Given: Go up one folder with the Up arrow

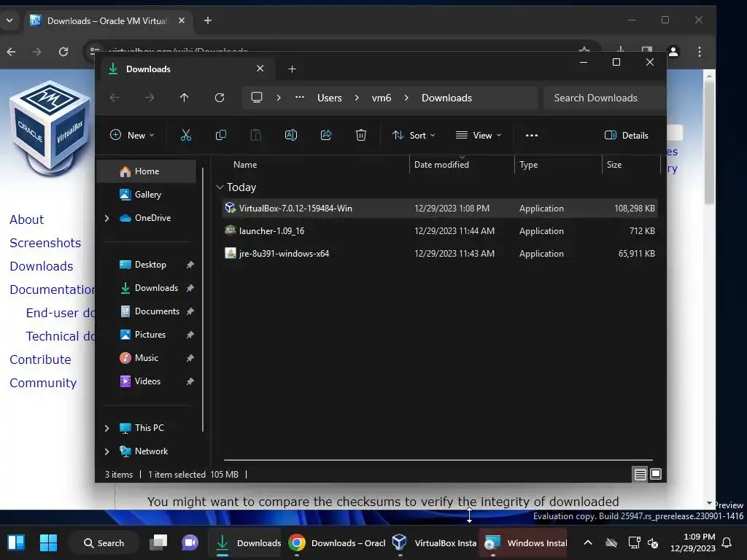Looking at the screenshot, I should pos(185,98).
